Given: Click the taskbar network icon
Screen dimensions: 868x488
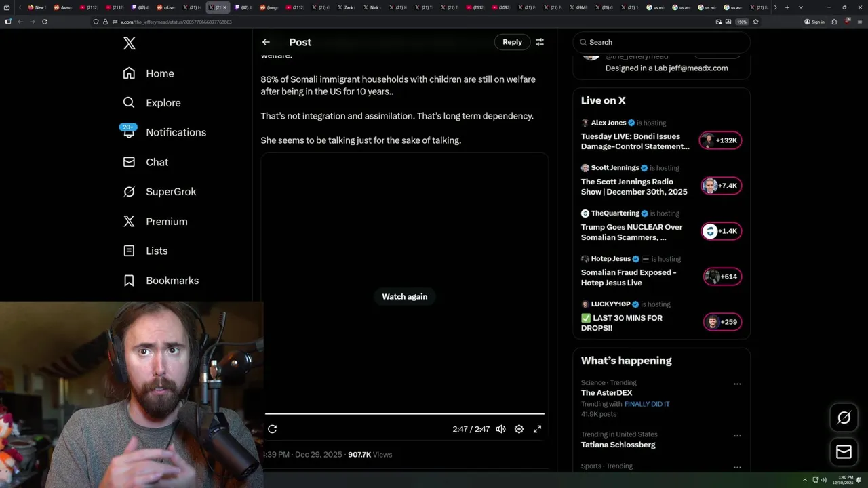Looking at the screenshot, I should [x=815, y=480].
